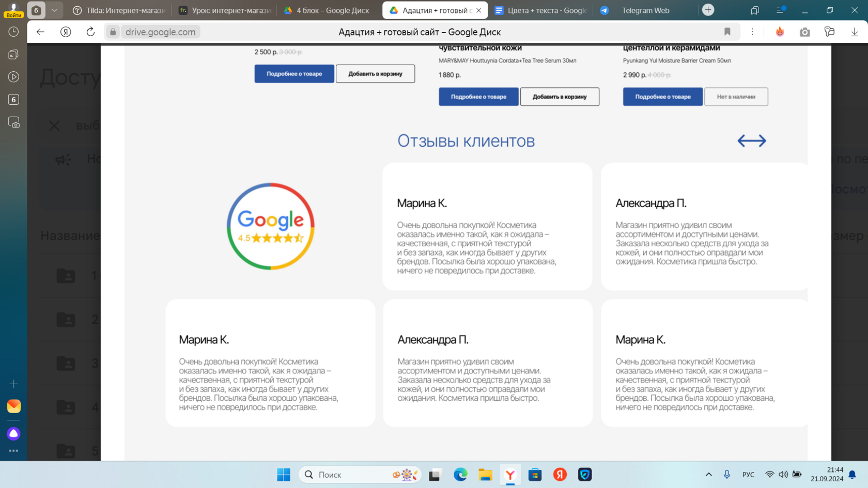Open the volume control in the tray
Viewport: 868px width, 488px height.
point(783,475)
